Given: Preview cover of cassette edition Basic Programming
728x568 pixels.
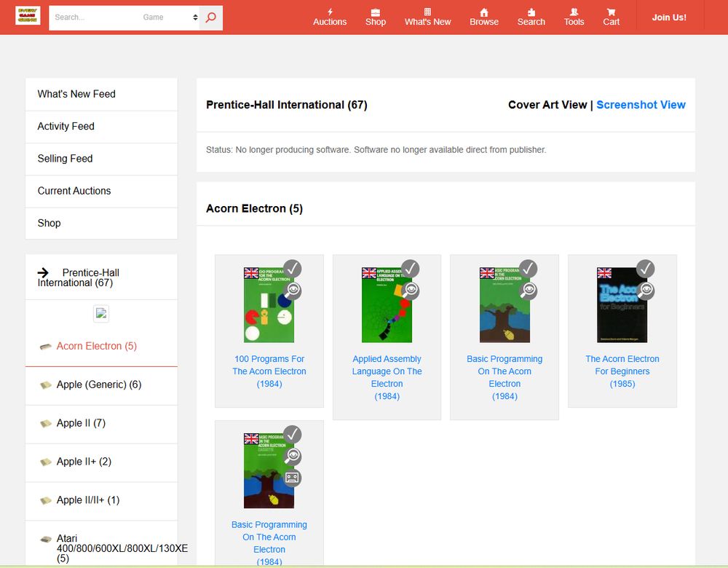Looking at the screenshot, I should tap(293, 456).
